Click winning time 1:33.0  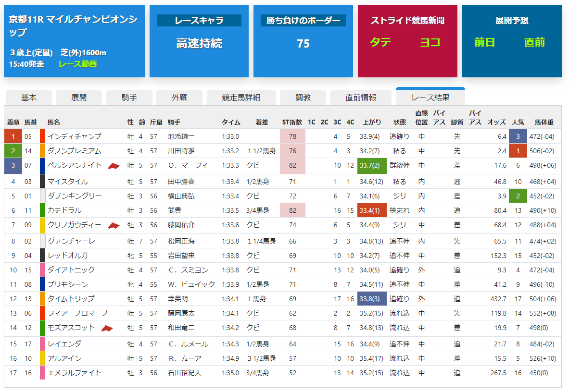230,136
